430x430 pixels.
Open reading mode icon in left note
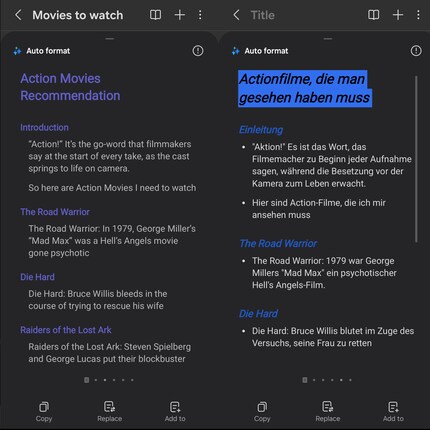tap(155, 15)
